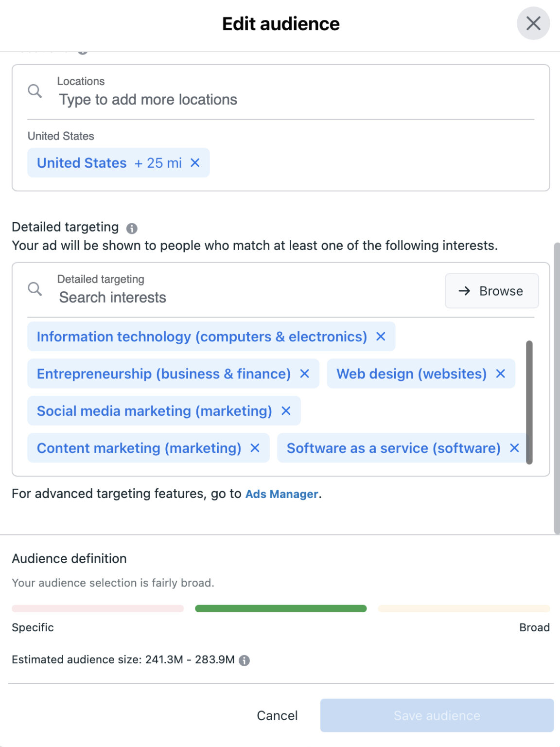Click the interests list scrollbar
The width and height of the screenshot is (560, 747).
point(530,399)
